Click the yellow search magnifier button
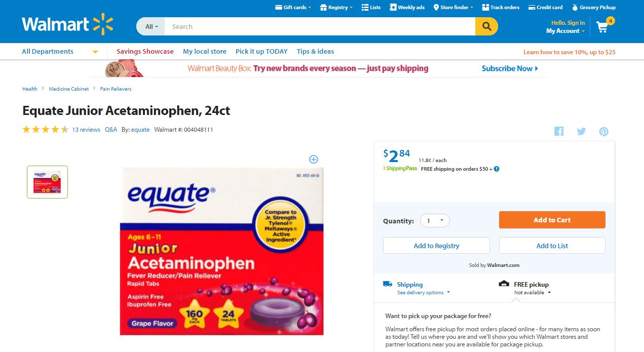 click(x=486, y=26)
